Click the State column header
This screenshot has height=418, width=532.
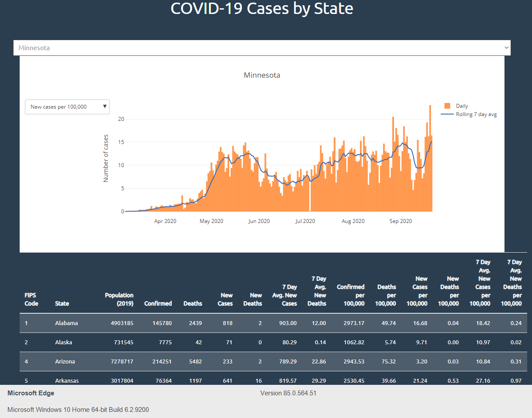click(x=62, y=304)
